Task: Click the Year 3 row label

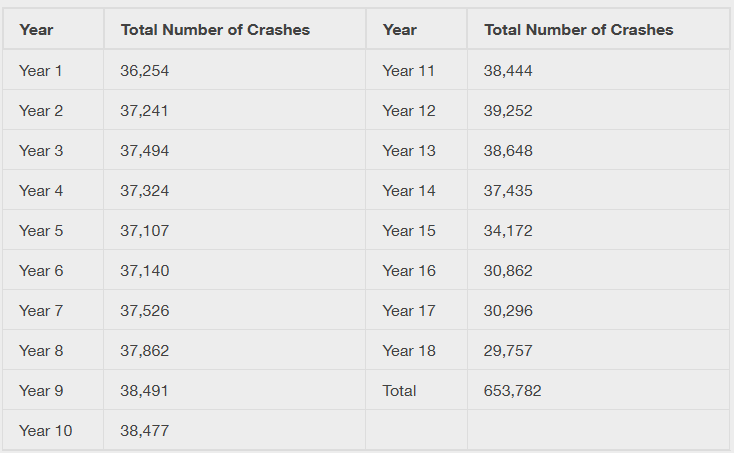Action: [x=41, y=151]
